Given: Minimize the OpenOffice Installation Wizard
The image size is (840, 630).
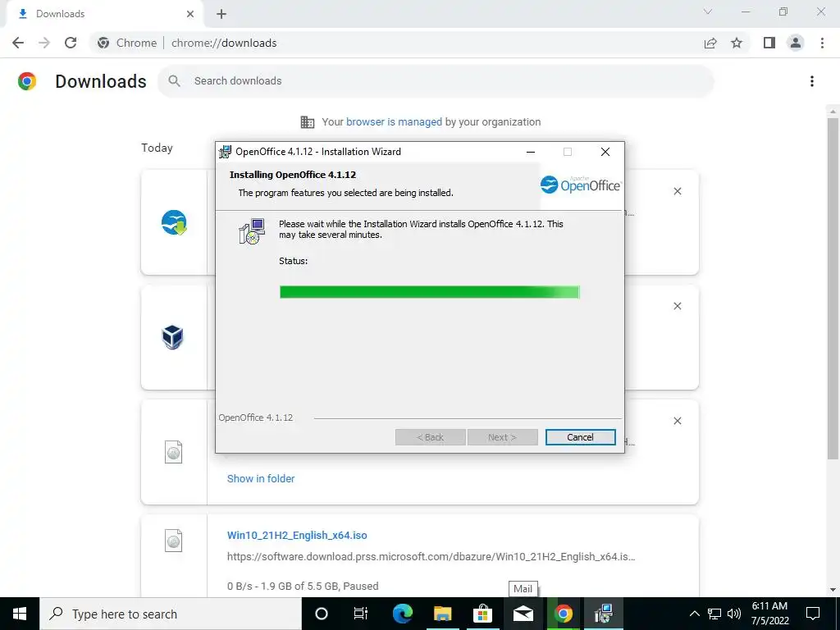Looking at the screenshot, I should coord(531,152).
